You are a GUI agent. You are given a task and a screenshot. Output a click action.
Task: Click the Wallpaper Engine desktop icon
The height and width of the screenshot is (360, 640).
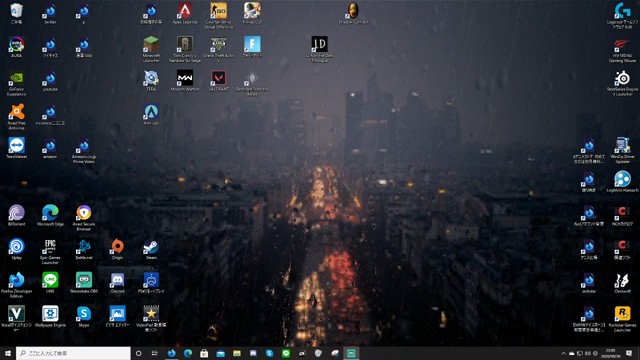[50, 316]
